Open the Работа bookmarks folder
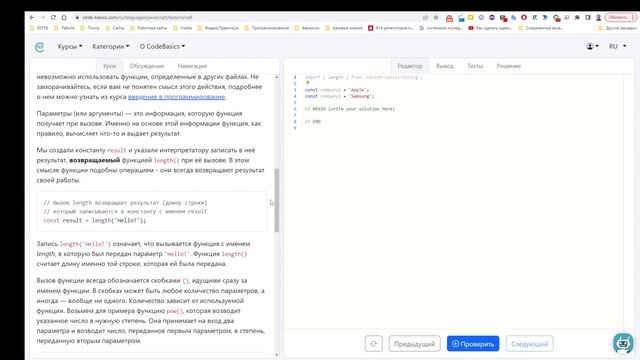Viewport: 640px width, 360px height. (x=64, y=28)
